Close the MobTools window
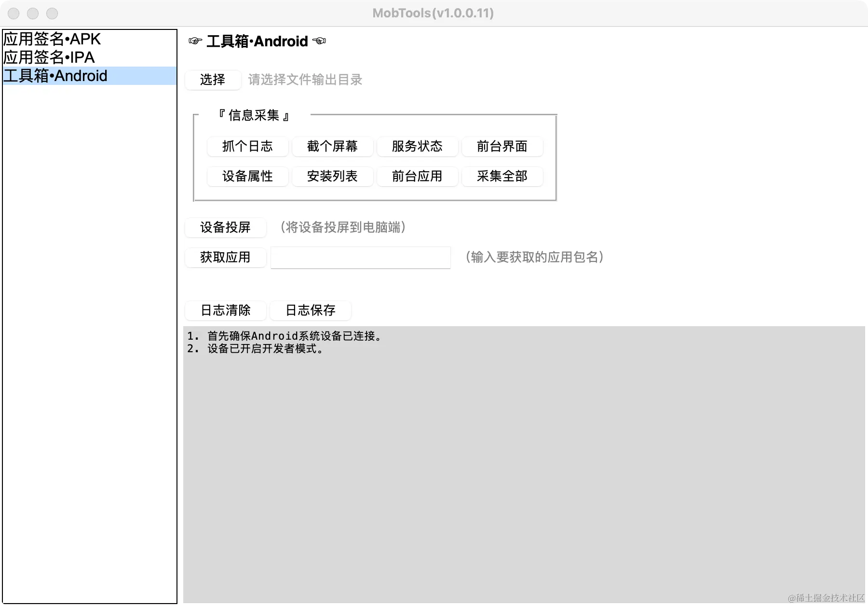Image resolution: width=868 pixels, height=606 pixels. click(14, 14)
